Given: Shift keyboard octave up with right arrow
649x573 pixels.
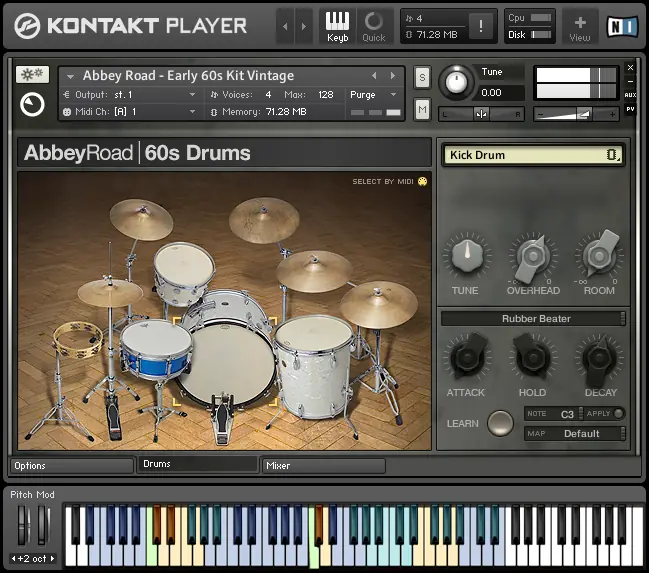Looking at the screenshot, I should (x=53, y=559).
